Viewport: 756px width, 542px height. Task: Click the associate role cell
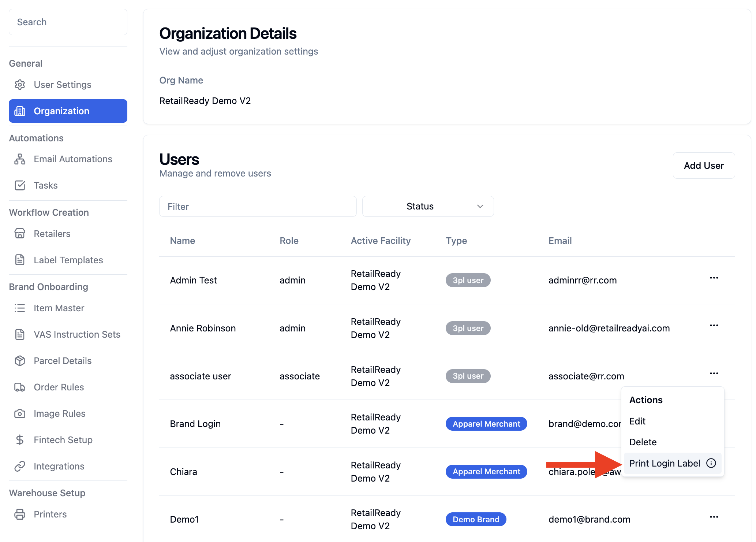tap(300, 376)
